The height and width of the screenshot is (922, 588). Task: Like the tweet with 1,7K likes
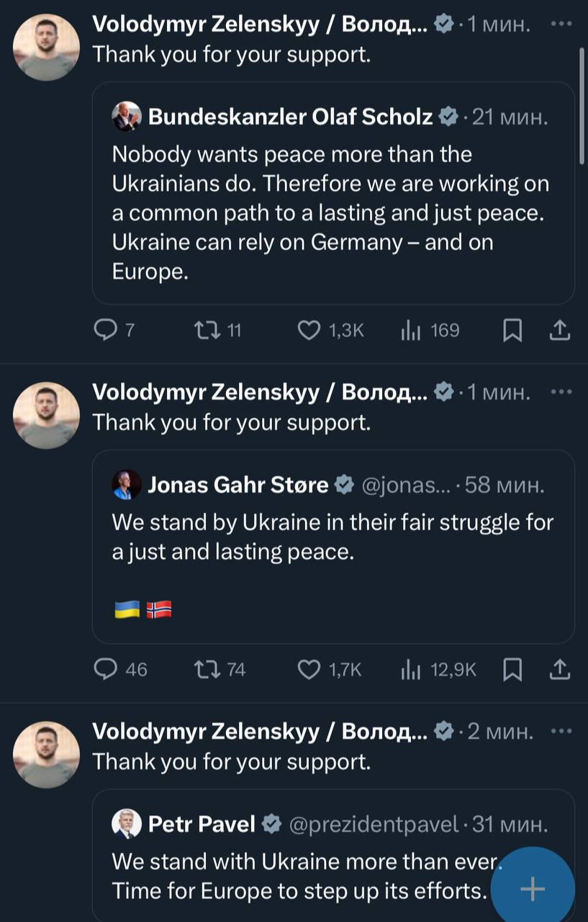[309, 670]
